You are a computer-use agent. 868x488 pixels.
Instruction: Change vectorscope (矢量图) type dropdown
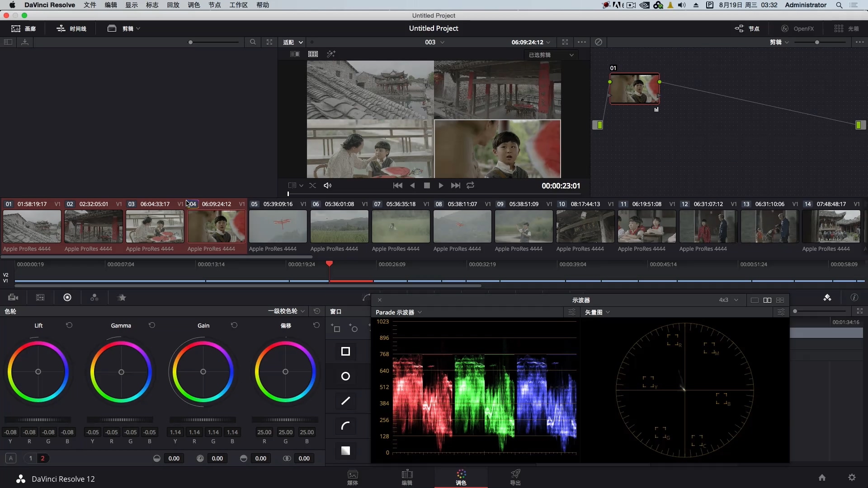[x=597, y=312]
